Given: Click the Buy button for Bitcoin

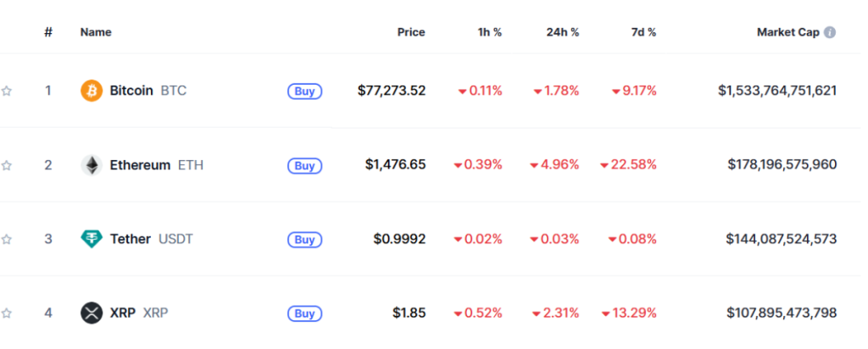Looking at the screenshot, I should [304, 91].
